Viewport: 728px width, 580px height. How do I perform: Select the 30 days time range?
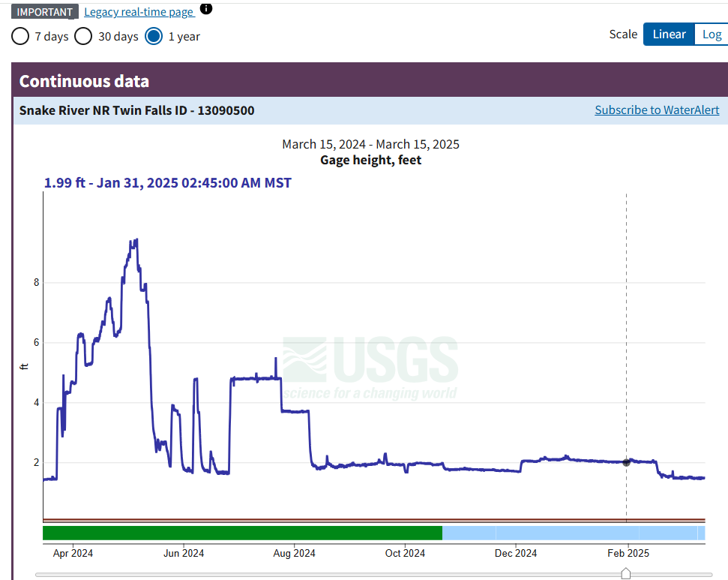tap(83, 36)
